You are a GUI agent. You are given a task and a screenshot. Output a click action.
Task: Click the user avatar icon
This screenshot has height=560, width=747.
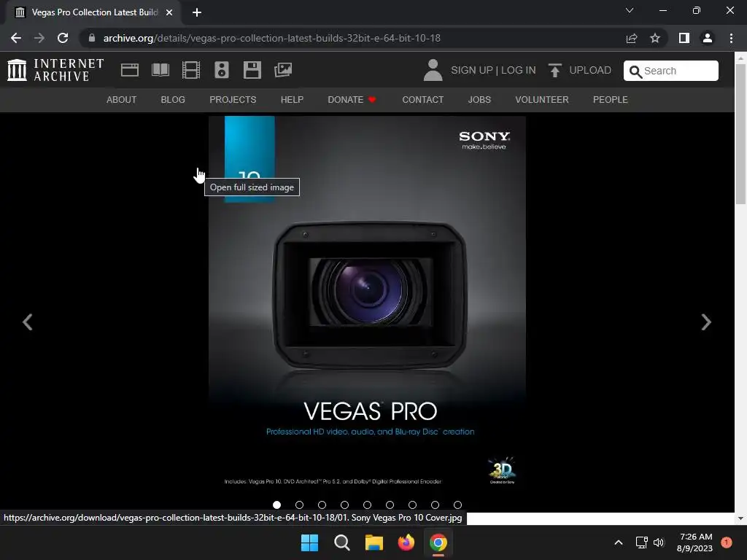(433, 70)
